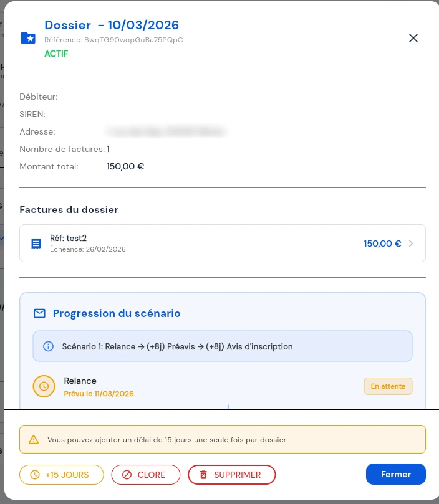Close the dossier dialog with X
439x504 pixels.
[413, 38]
